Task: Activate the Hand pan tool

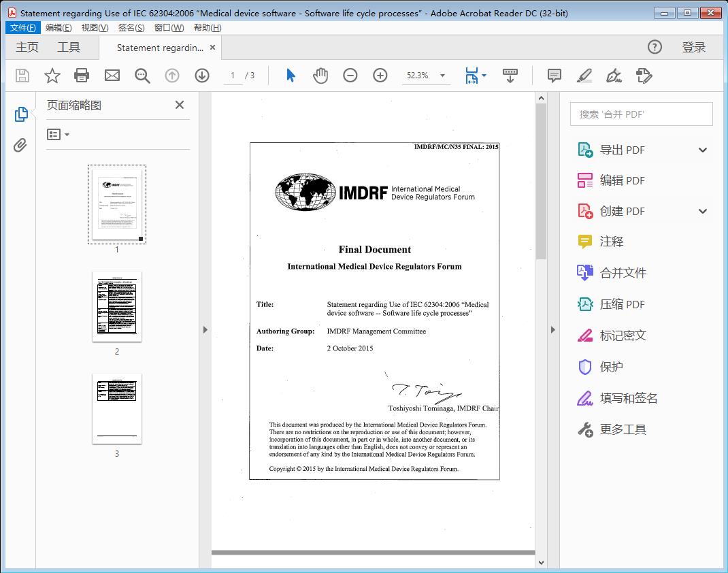Action: [x=320, y=76]
